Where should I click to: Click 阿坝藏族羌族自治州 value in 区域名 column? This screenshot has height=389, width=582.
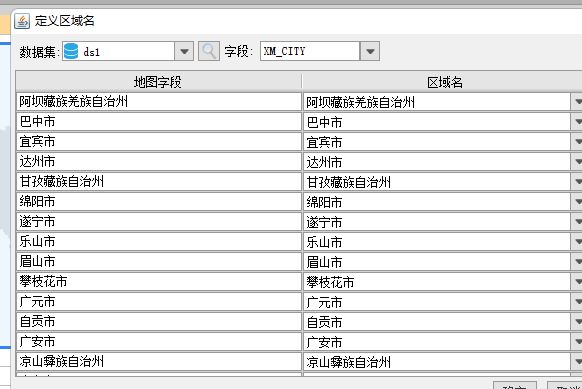437,102
